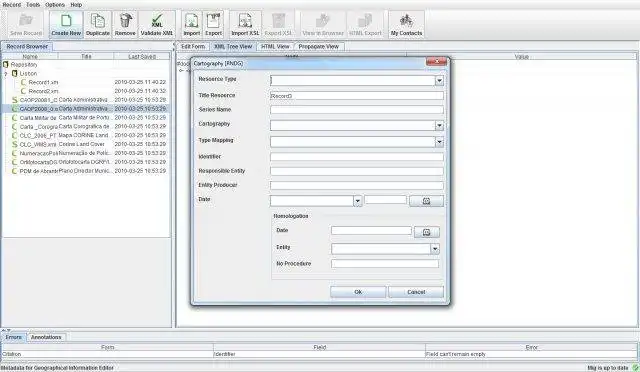Switch to the Annotations tab
This screenshot has width=640, height=372.
pyautogui.click(x=46, y=337)
